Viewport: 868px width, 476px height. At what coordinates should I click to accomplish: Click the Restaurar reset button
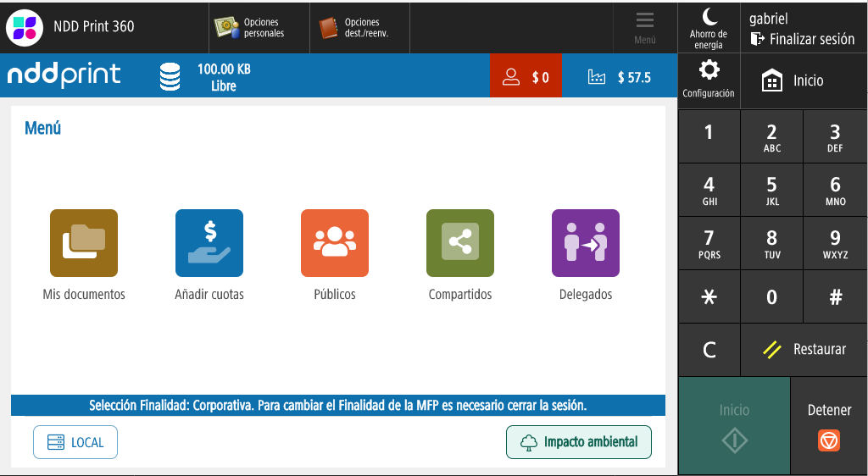(804, 350)
